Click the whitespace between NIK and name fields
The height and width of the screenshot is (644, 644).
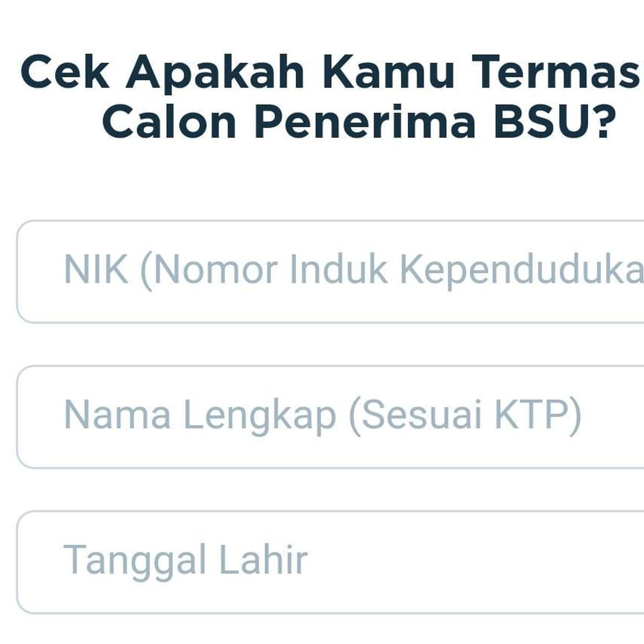322,343
